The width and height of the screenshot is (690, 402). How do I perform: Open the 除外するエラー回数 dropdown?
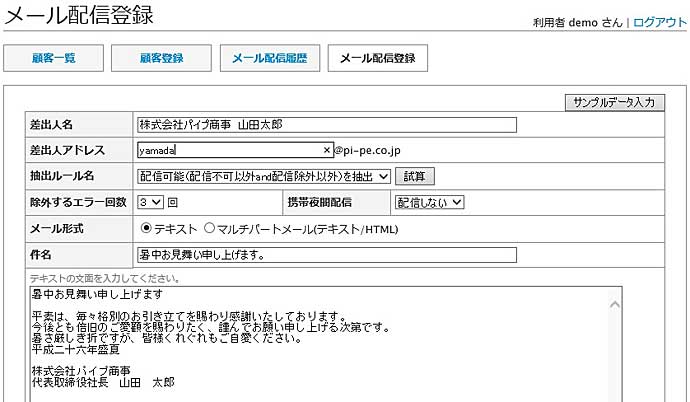pos(150,202)
